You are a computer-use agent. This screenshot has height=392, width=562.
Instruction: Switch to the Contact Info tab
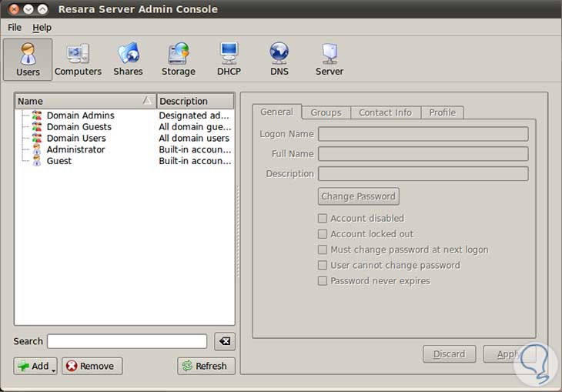click(x=385, y=112)
